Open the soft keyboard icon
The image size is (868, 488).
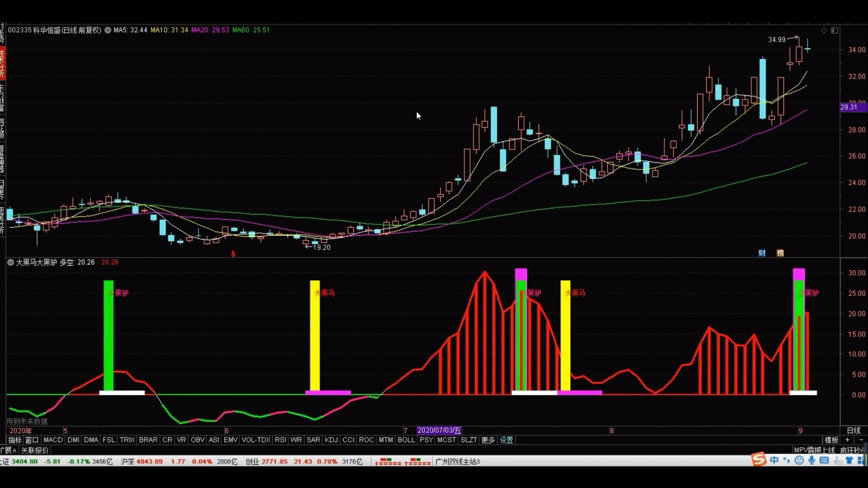pyautogui.click(x=824, y=460)
